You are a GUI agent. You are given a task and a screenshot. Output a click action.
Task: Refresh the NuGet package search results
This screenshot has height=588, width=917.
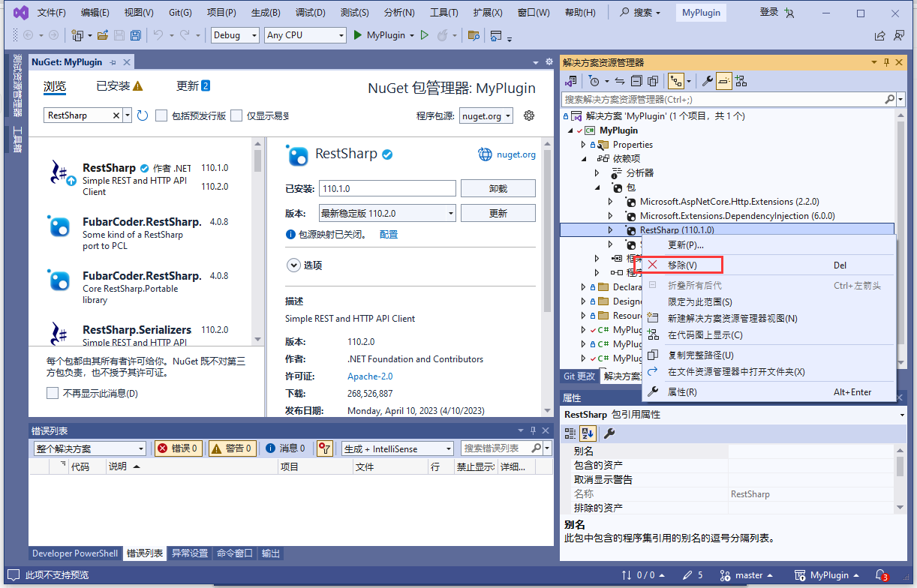tap(143, 115)
